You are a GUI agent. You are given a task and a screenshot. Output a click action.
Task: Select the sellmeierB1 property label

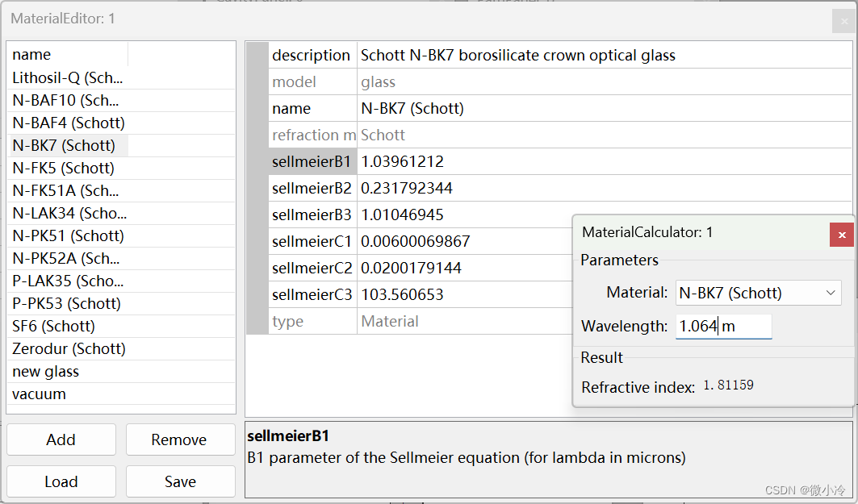coord(312,162)
